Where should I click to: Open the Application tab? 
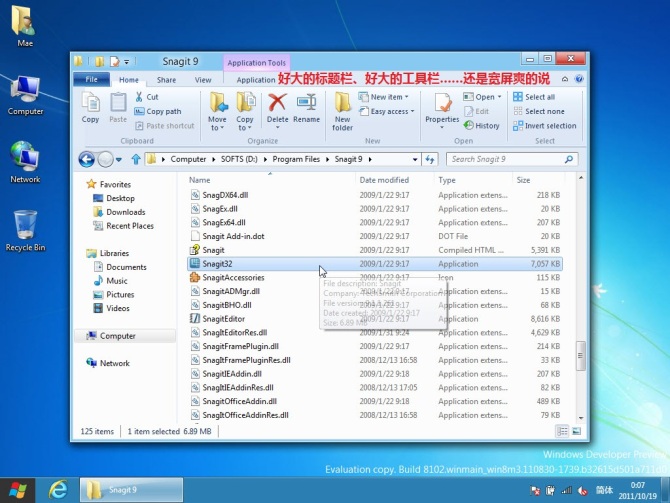coord(256,80)
